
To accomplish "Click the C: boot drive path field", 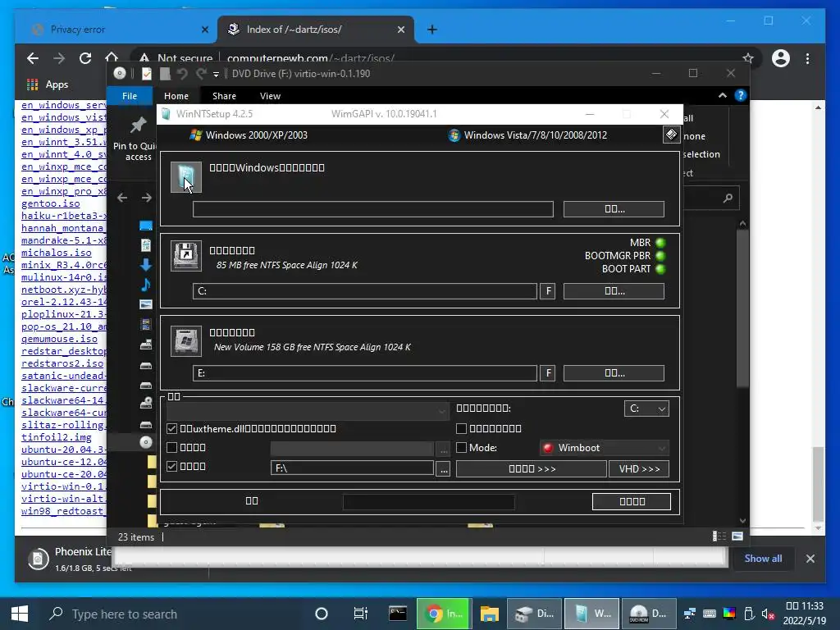I will [x=365, y=291].
